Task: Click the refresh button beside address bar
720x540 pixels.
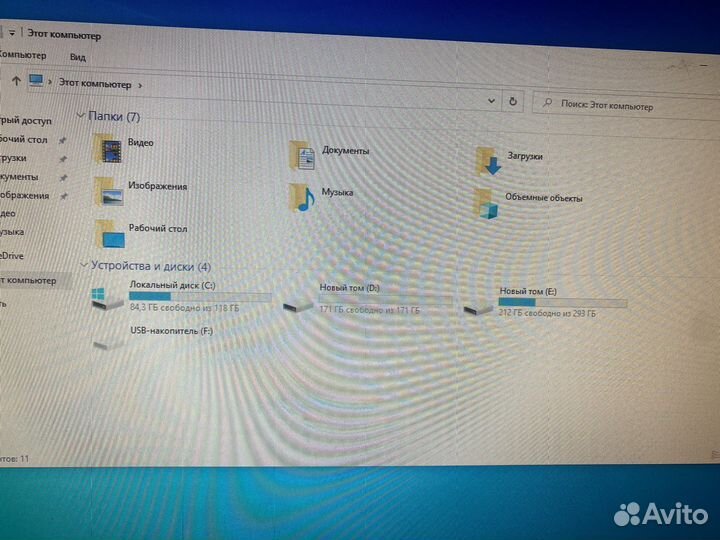Action: (513, 101)
